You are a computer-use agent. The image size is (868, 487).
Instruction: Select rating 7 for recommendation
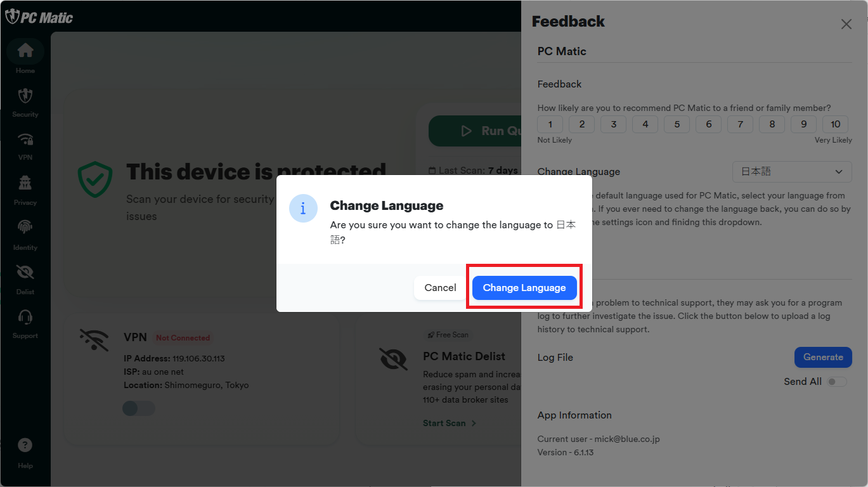pyautogui.click(x=741, y=124)
